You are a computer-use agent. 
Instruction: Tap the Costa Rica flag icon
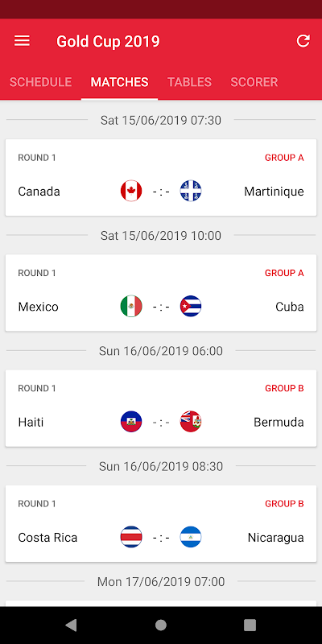[131, 537]
